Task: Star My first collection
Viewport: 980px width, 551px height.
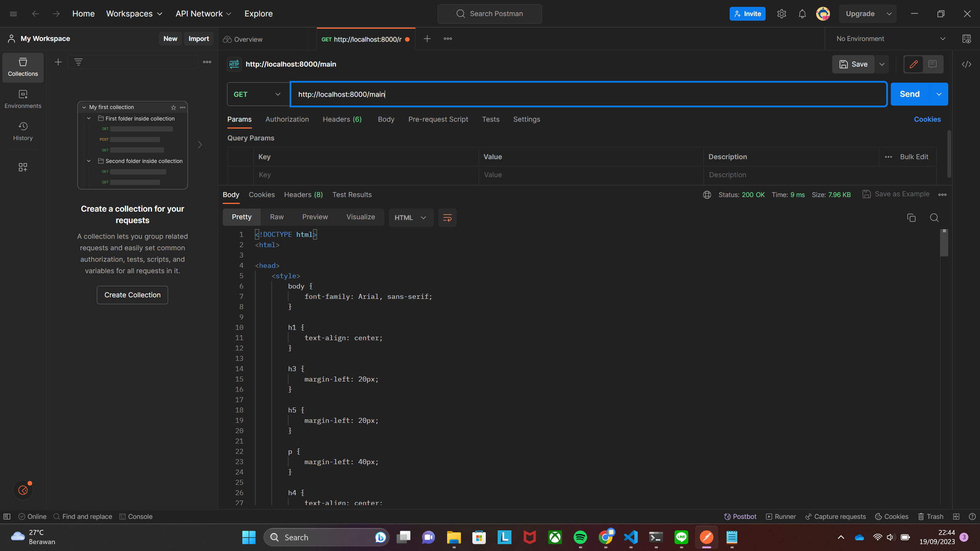Action: [x=173, y=108]
